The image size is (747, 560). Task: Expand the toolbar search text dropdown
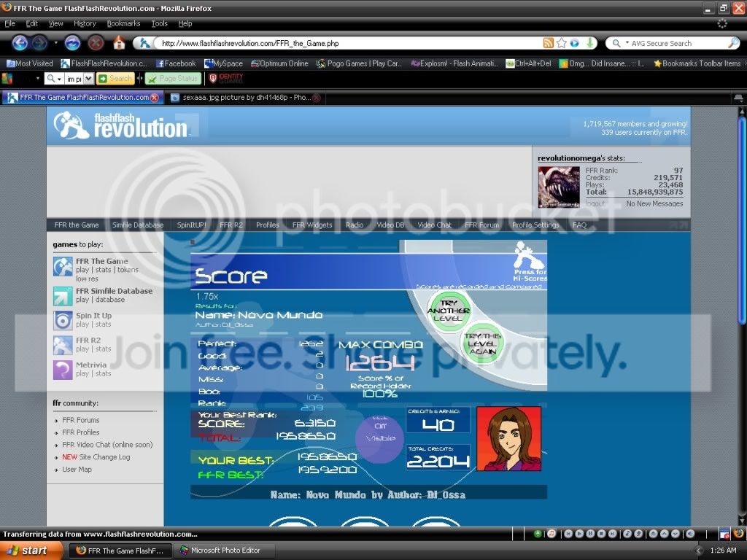point(88,79)
